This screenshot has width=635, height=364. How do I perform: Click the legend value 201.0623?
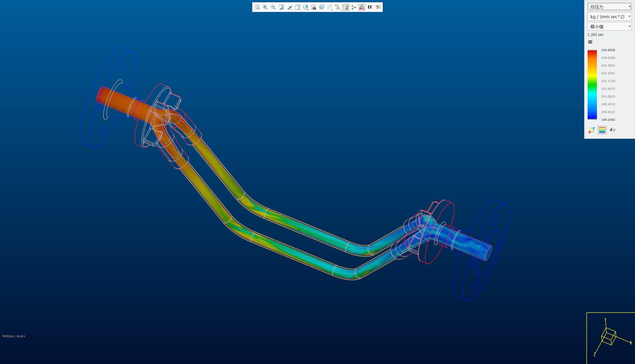tap(608, 96)
